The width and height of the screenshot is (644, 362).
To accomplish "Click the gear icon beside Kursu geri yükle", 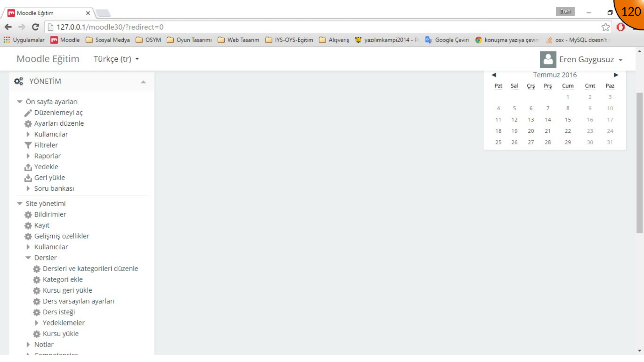I will tap(37, 291).
